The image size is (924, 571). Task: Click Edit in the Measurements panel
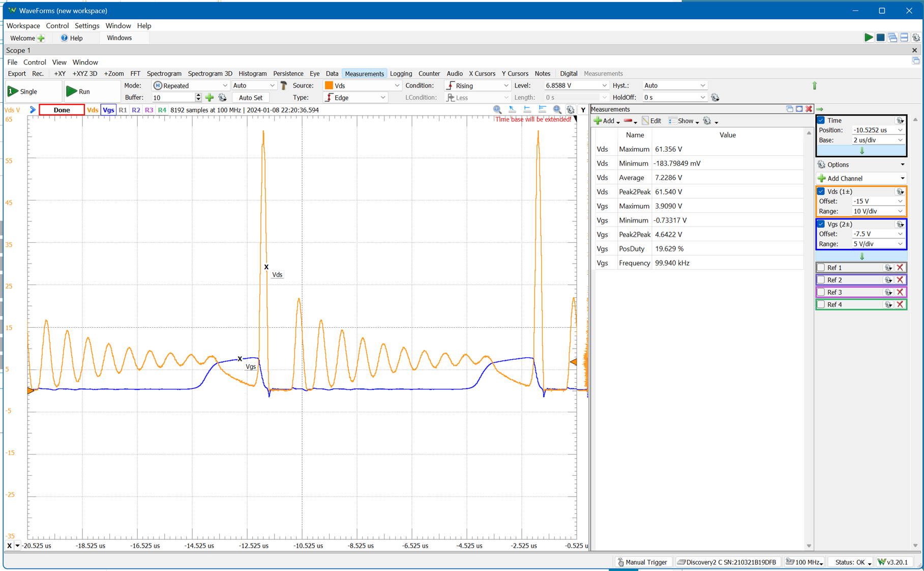tap(651, 121)
